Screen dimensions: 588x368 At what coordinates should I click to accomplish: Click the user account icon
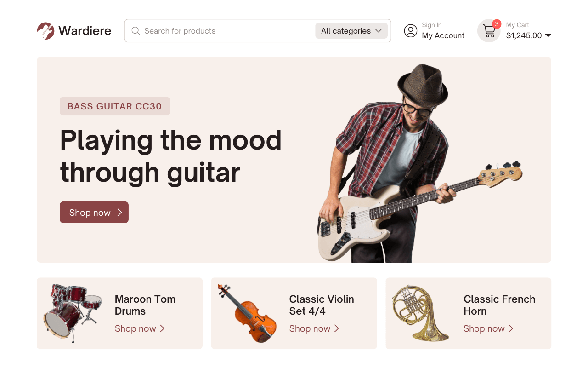[410, 31]
